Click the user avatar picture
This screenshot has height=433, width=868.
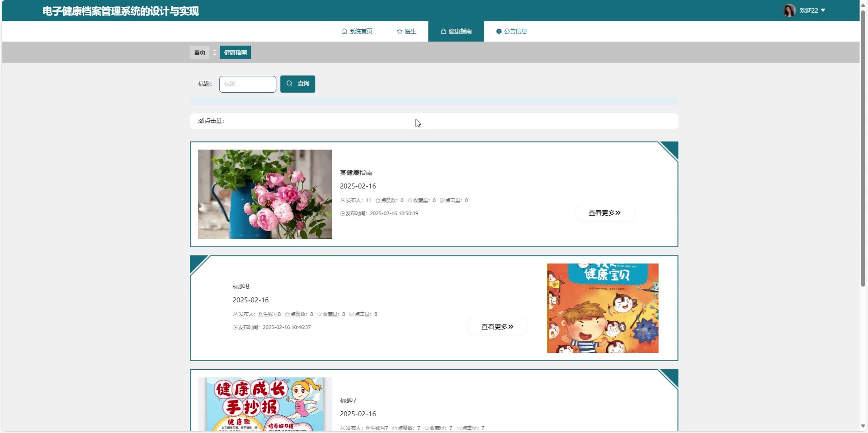pyautogui.click(x=789, y=10)
